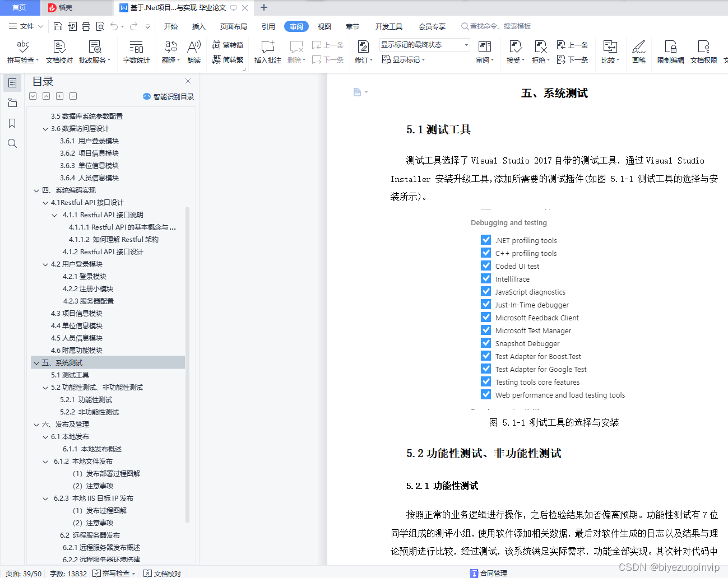Collapse the 4.1Restful API接口设计 node

pyautogui.click(x=45, y=203)
